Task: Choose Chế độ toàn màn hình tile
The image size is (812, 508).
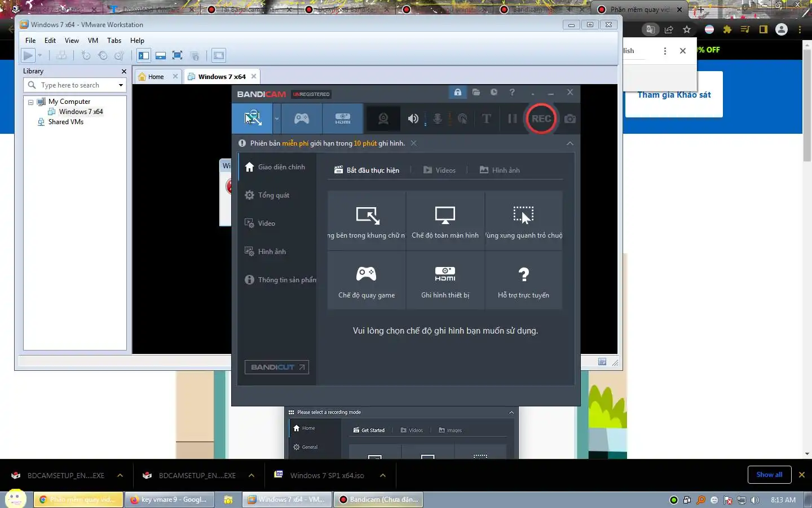Action: [445, 221]
